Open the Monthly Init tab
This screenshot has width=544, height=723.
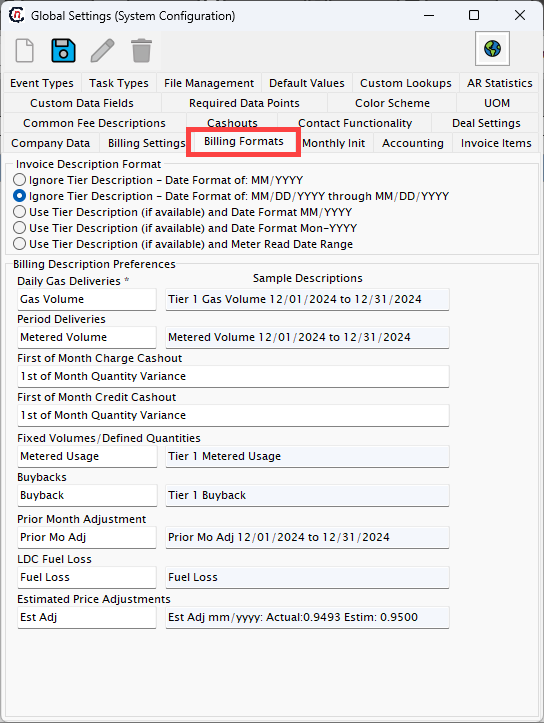(334, 143)
